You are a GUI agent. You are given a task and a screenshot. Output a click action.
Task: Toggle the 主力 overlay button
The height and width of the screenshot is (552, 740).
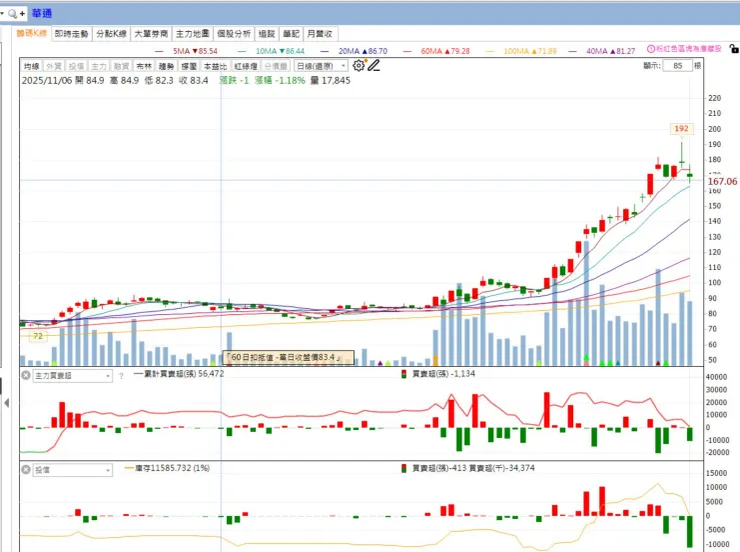click(99, 66)
